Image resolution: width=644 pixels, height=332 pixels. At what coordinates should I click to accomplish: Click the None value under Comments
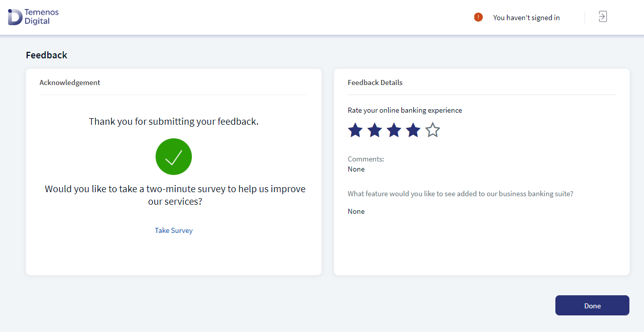point(356,169)
